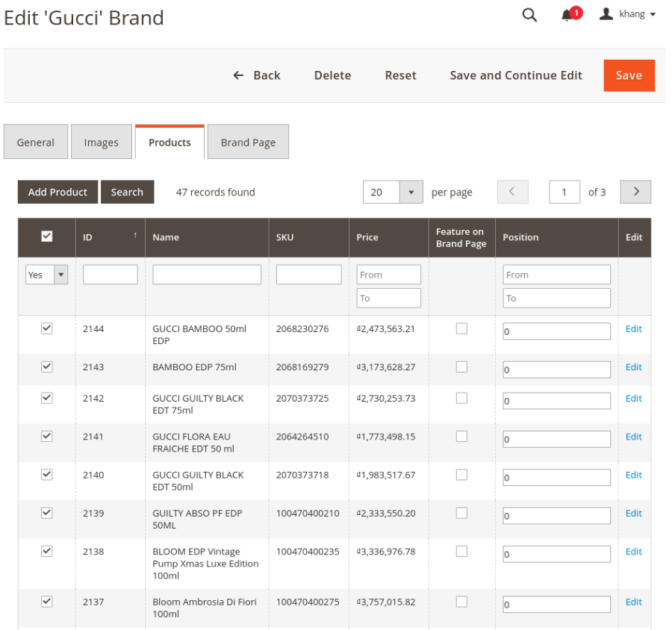Click Save and Continue Edit

click(x=516, y=75)
